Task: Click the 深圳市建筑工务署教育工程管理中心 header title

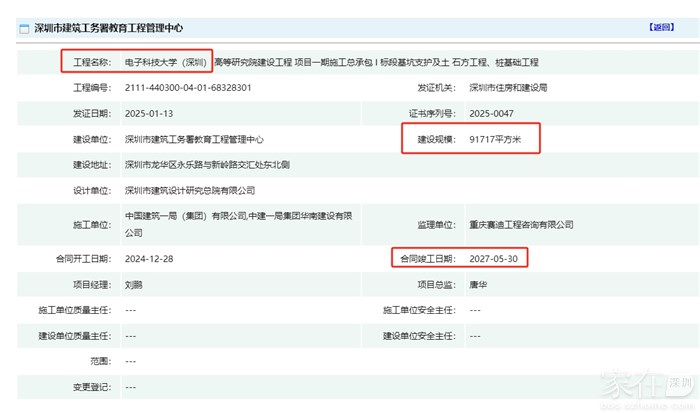Action: (108, 29)
